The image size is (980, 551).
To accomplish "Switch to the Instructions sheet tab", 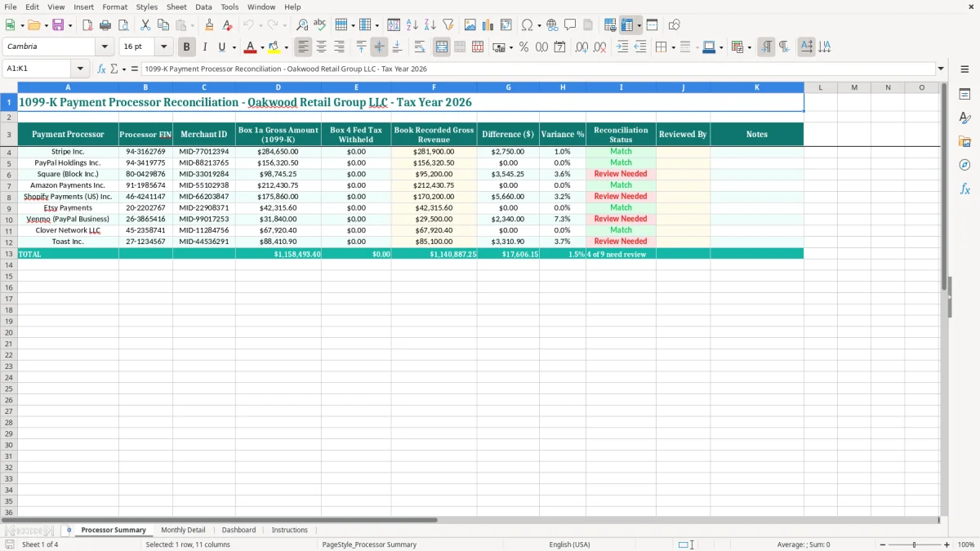I will coord(290,531).
